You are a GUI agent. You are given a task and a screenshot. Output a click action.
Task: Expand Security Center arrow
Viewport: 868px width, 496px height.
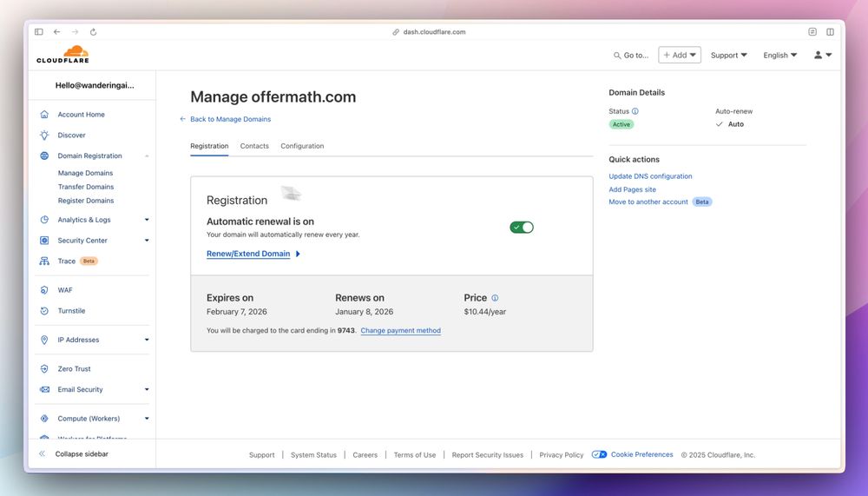147,241
